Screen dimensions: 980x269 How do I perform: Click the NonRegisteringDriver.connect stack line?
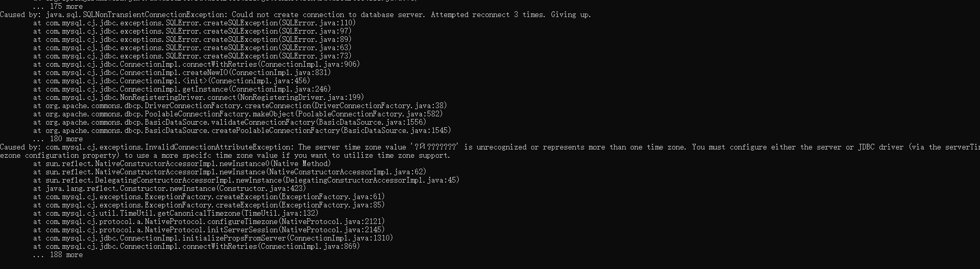click(x=198, y=97)
